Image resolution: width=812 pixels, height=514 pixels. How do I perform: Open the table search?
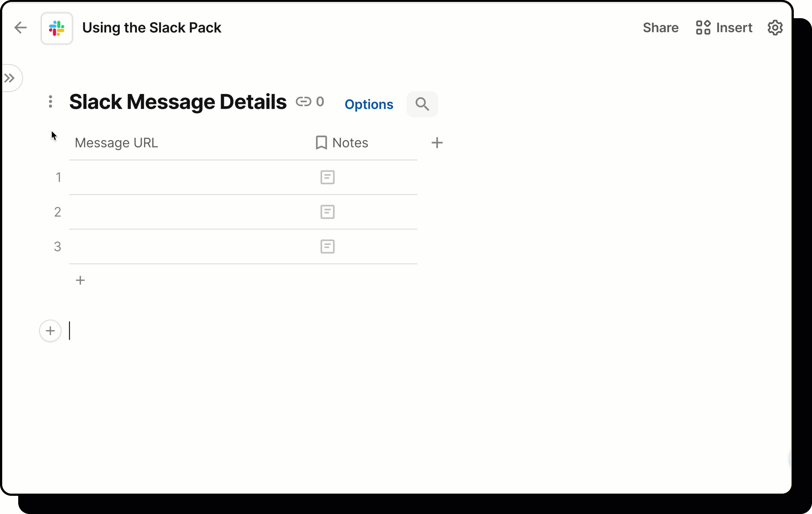point(422,104)
